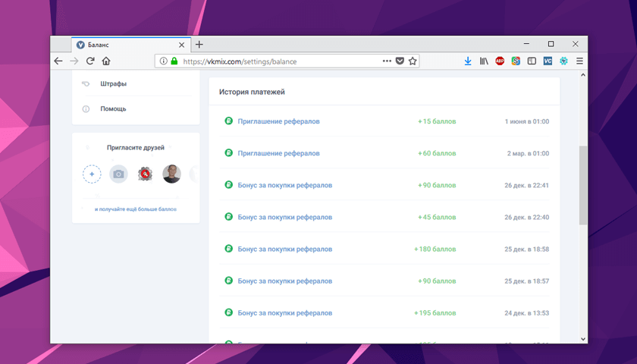Open the Помощь sidebar menu item
This screenshot has width=637, height=364.
click(x=113, y=109)
